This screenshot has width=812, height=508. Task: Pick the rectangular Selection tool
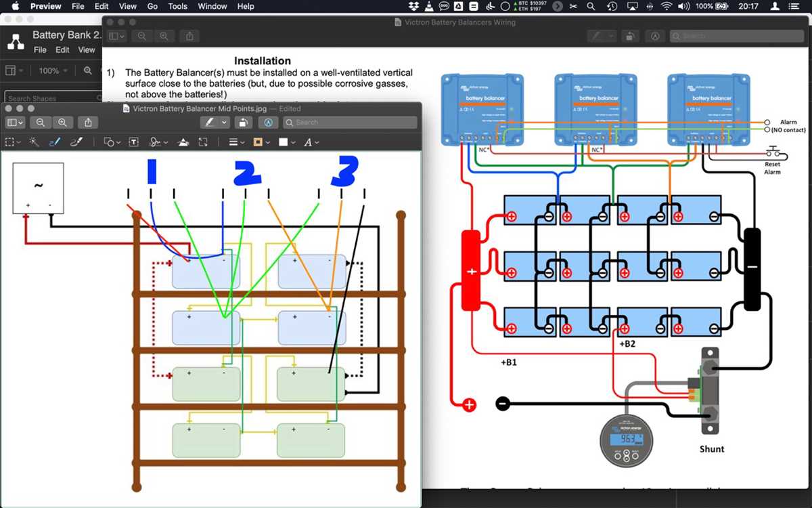(x=9, y=142)
